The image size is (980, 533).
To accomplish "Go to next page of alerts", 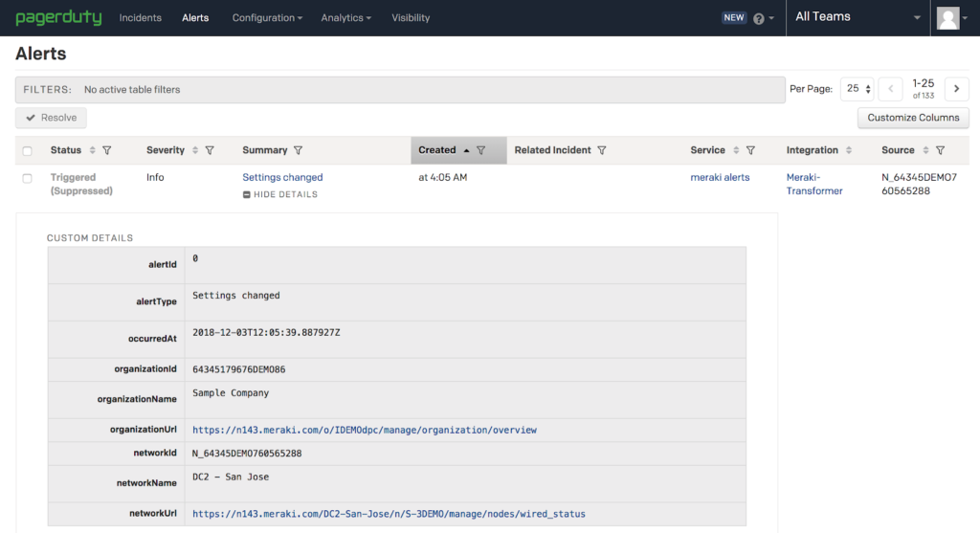I will (957, 89).
